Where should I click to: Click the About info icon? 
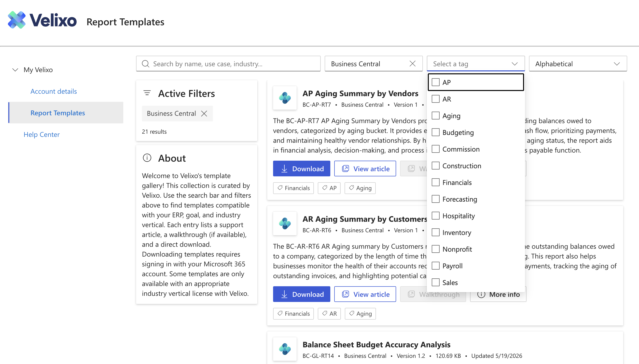point(147,158)
